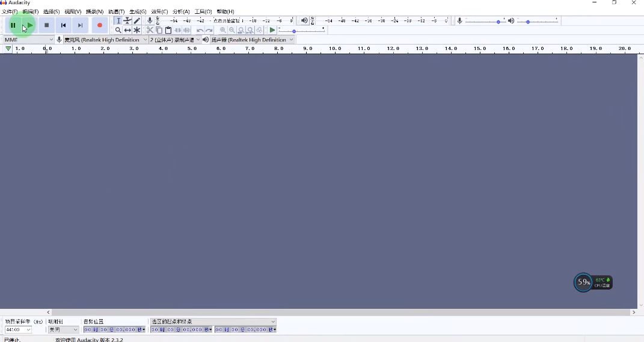Image resolution: width=644 pixels, height=342 pixels.
Task: Open the 选区的起点和终点 dropdown
Action: click(213, 322)
